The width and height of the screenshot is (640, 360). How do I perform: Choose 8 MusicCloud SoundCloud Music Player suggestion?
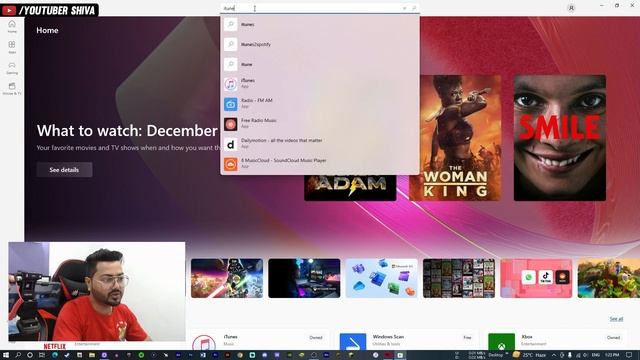tap(320, 164)
